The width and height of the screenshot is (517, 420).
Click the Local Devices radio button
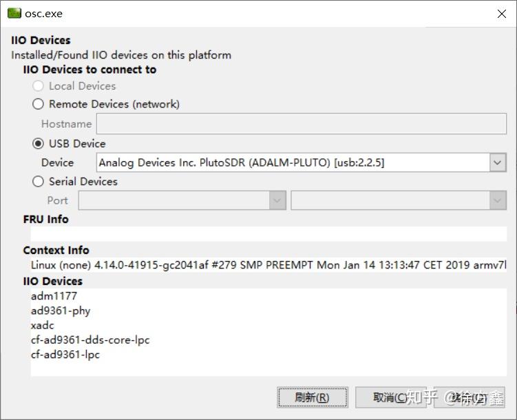[x=39, y=86]
